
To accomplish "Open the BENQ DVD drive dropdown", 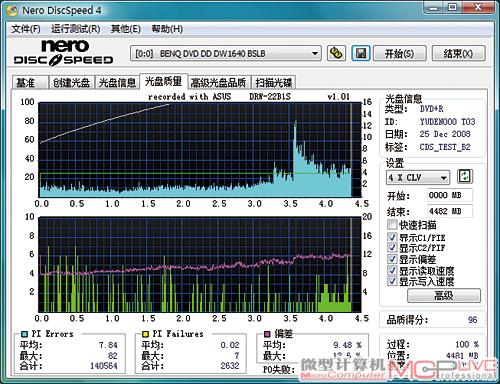I will [x=226, y=53].
